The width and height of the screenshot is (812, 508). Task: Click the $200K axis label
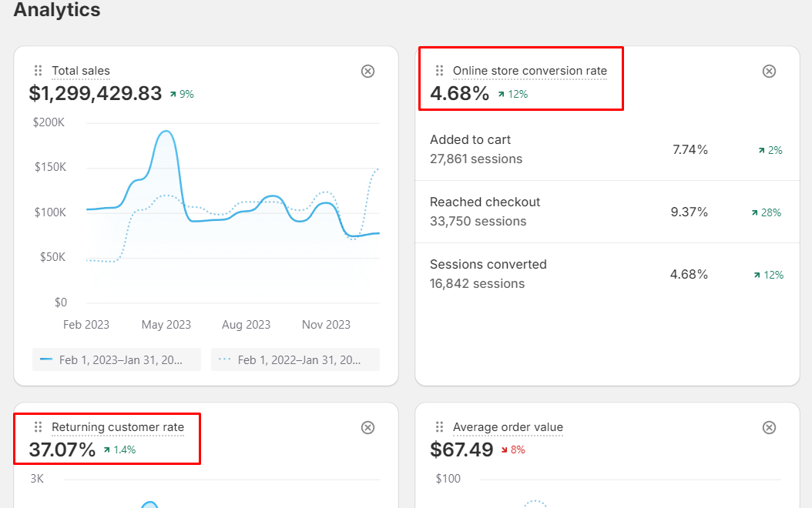[49, 122]
